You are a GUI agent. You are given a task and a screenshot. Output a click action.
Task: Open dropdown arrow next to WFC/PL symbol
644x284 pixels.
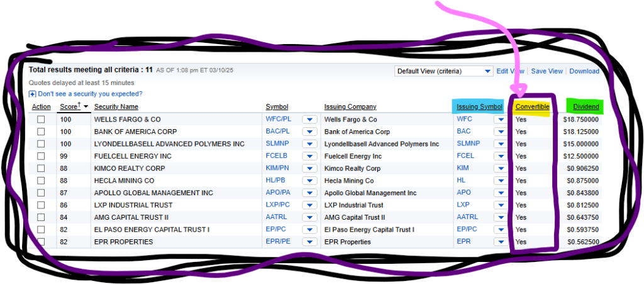[309, 120]
